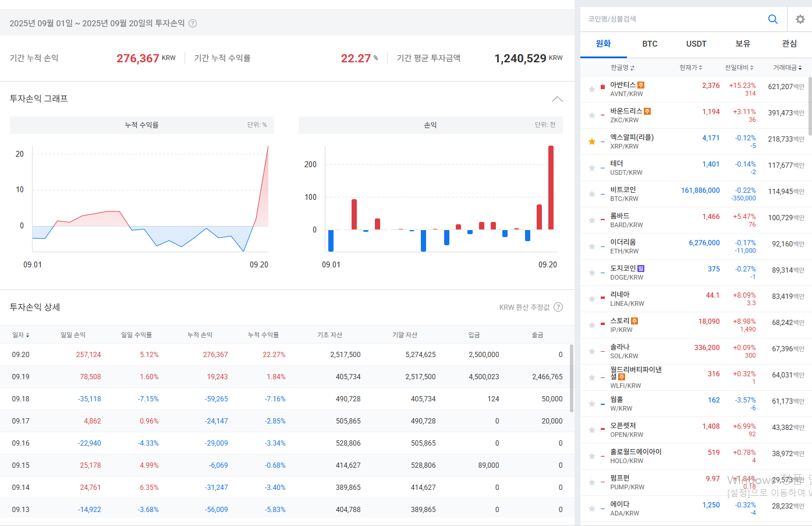This screenshot has width=812, height=526.
Task: Click the caution badge next to 스토리
Action: [x=634, y=321]
